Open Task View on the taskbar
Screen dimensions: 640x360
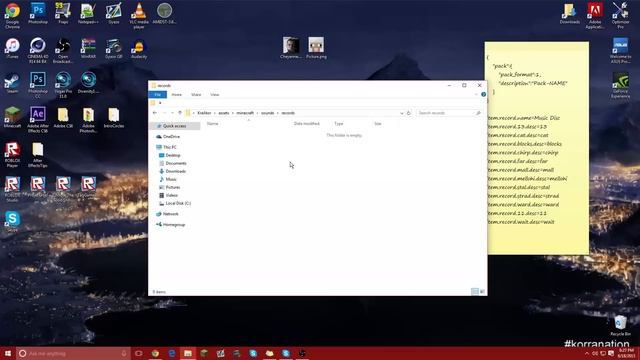pyautogui.click(x=139, y=353)
